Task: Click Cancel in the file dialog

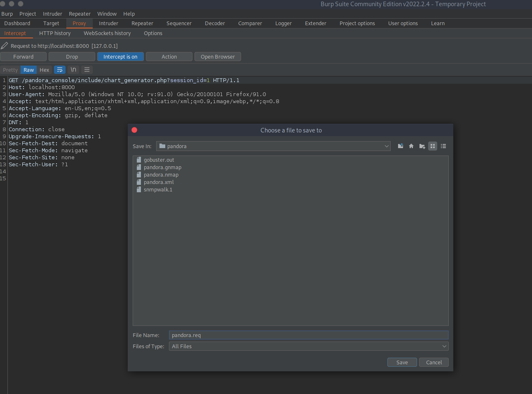Action: pos(434,362)
